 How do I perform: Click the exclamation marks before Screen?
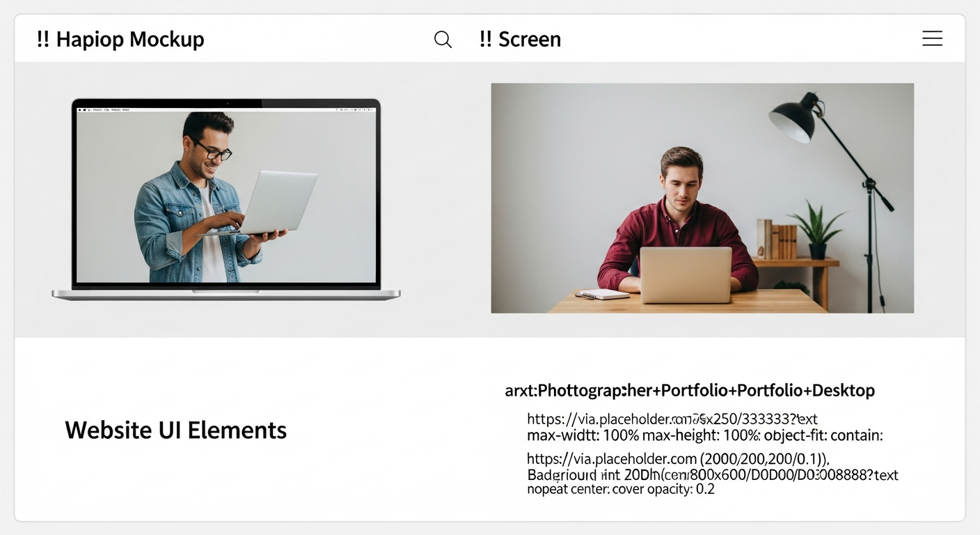point(485,40)
